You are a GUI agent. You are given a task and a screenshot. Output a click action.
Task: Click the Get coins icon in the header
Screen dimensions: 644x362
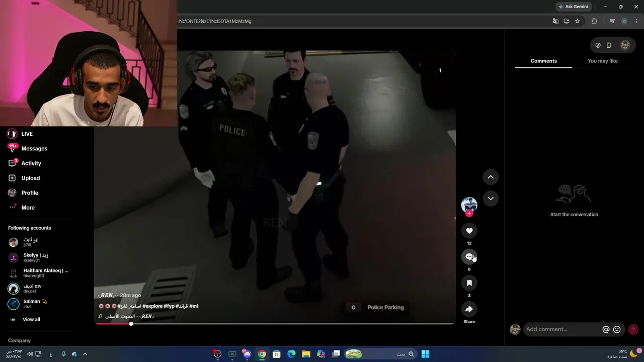pos(598,45)
